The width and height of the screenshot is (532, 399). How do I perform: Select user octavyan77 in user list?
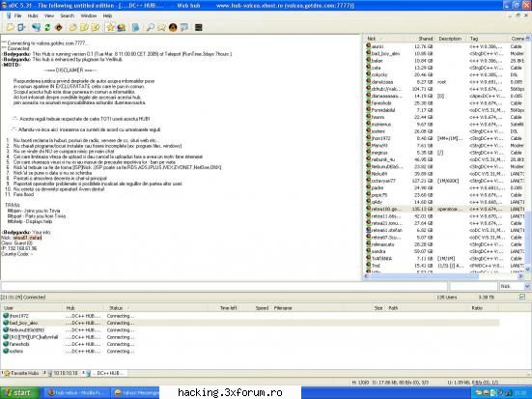click(383, 181)
